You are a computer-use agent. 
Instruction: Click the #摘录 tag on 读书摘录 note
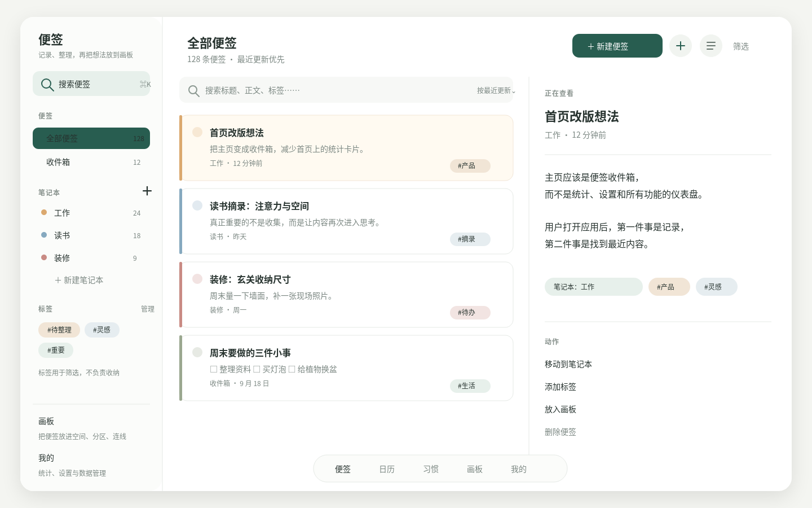pyautogui.click(x=470, y=239)
